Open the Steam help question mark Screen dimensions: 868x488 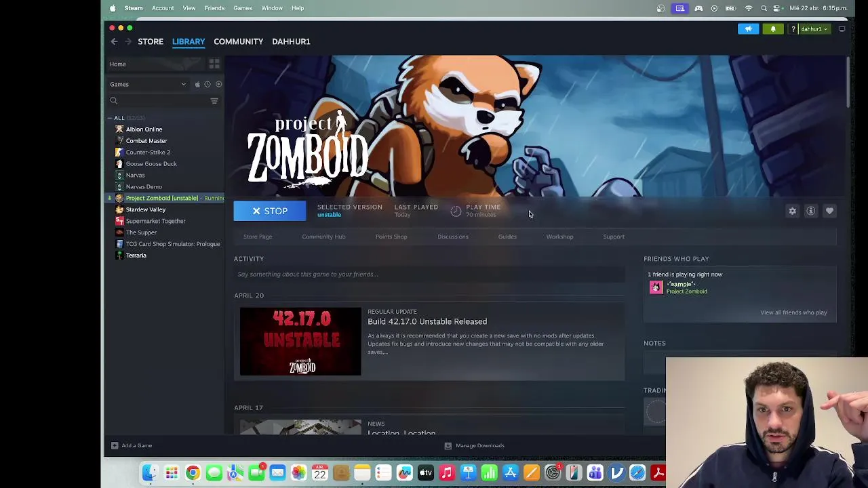coord(793,29)
